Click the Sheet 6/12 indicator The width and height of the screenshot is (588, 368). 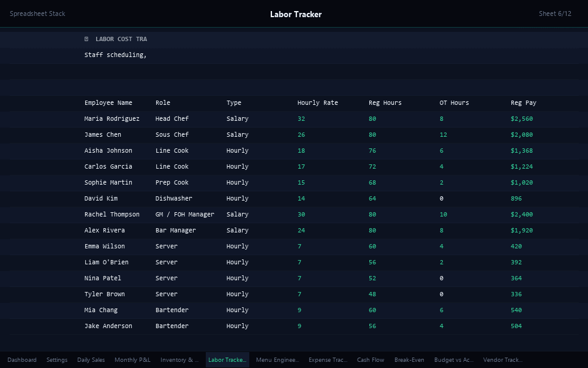pyautogui.click(x=555, y=13)
